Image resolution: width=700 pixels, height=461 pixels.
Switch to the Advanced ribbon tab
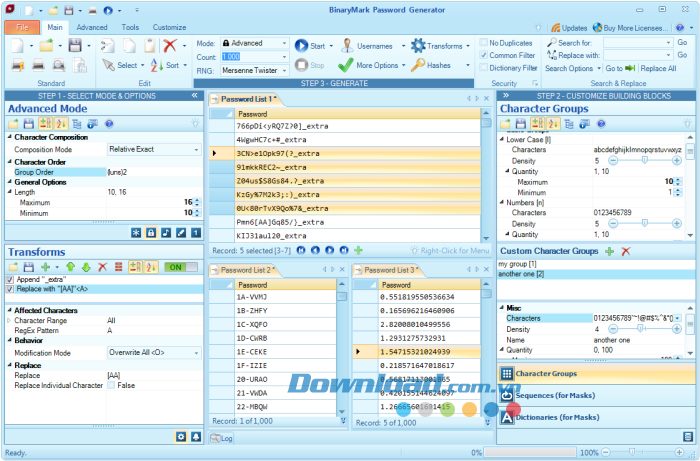92,28
